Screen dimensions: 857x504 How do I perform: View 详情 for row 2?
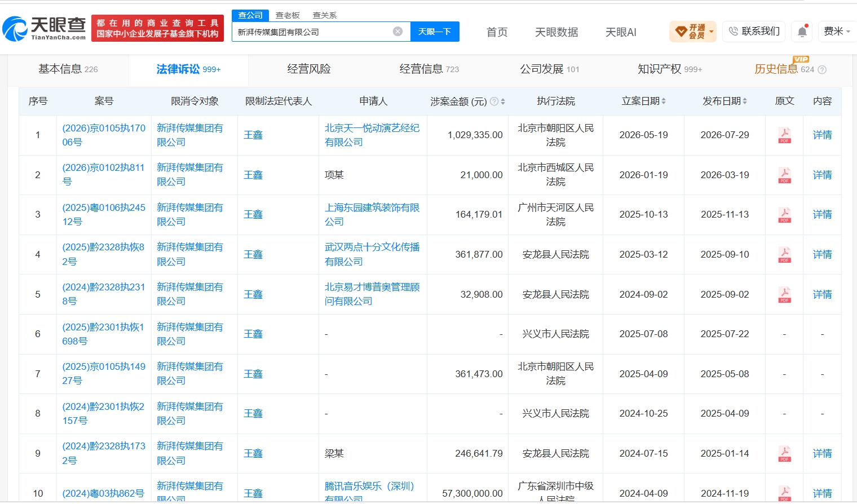coord(822,175)
